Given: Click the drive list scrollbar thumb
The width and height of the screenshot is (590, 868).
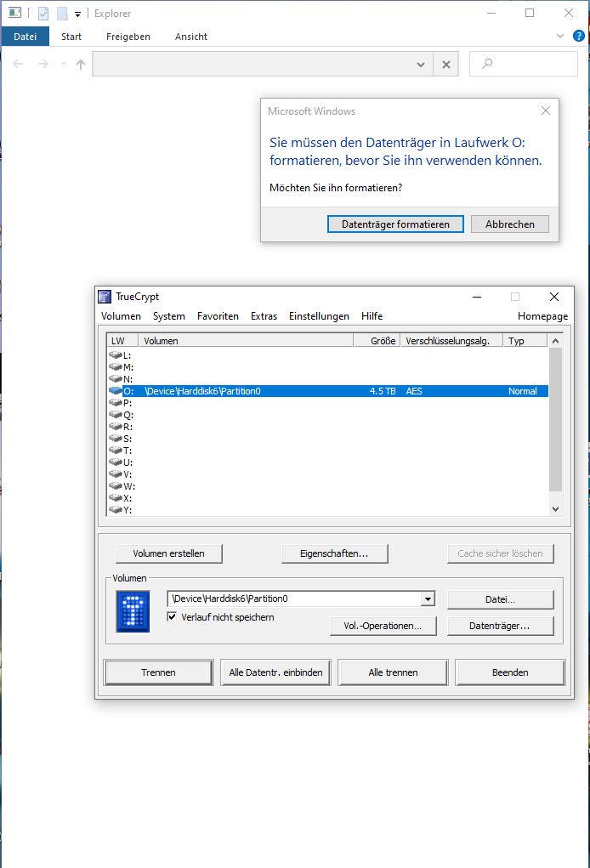Looking at the screenshot, I should (556, 419).
